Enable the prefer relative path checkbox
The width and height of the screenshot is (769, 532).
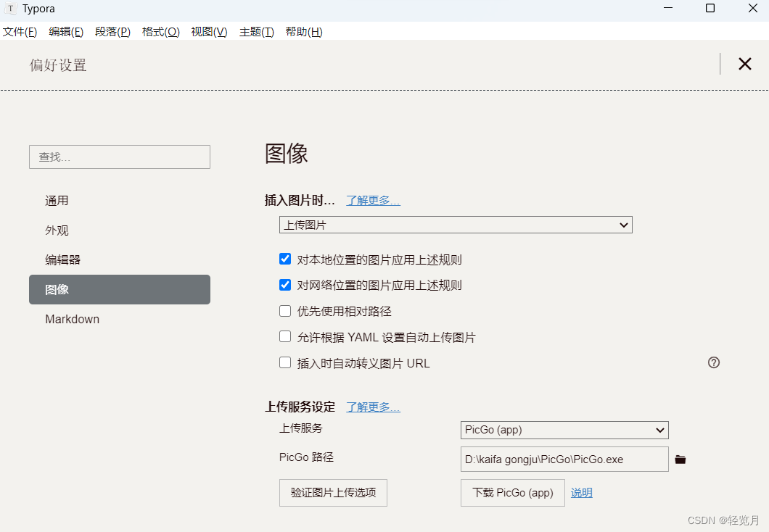(x=285, y=311)
